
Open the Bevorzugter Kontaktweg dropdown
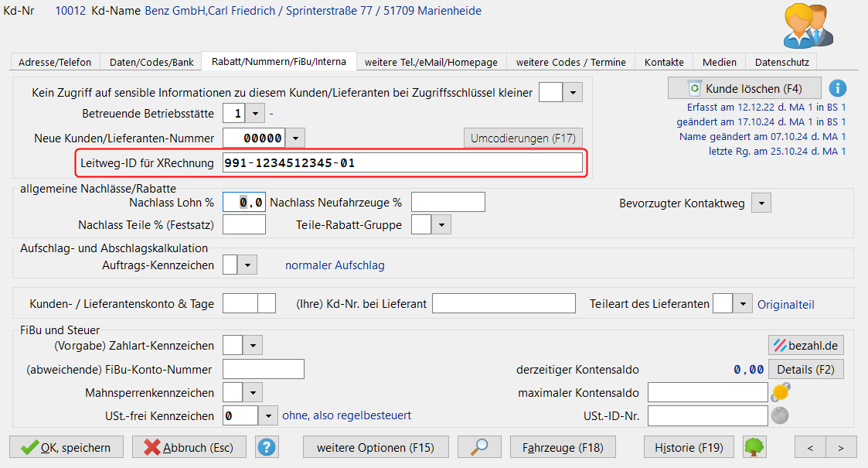tap(761, 203)
